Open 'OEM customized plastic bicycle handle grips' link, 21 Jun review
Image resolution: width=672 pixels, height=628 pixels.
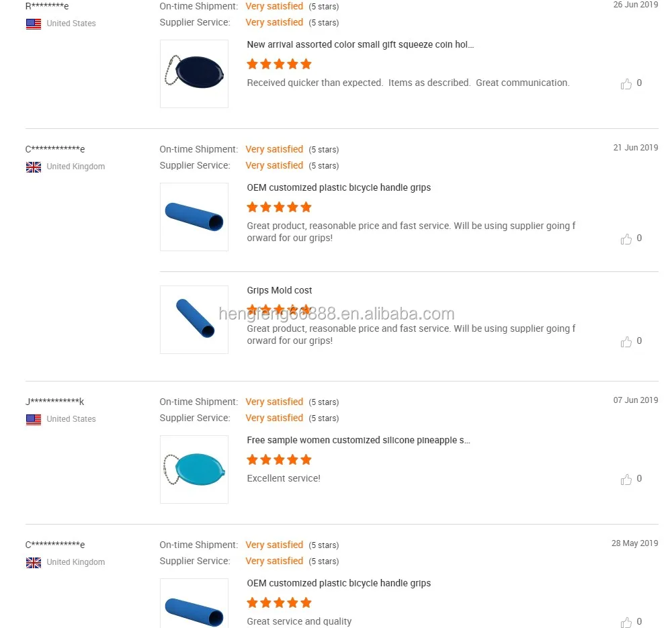pyautogui.click(x=339, y=188)
